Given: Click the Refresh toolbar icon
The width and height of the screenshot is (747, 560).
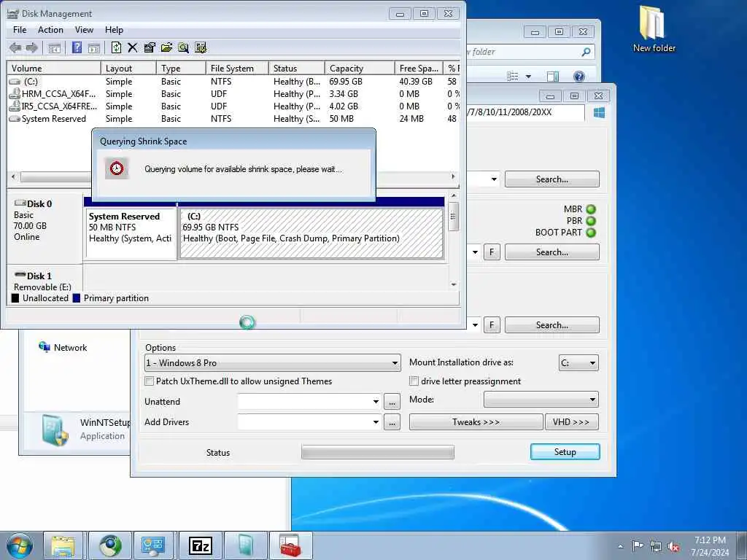Looking at the screenshot, I should tap(116, 47).
